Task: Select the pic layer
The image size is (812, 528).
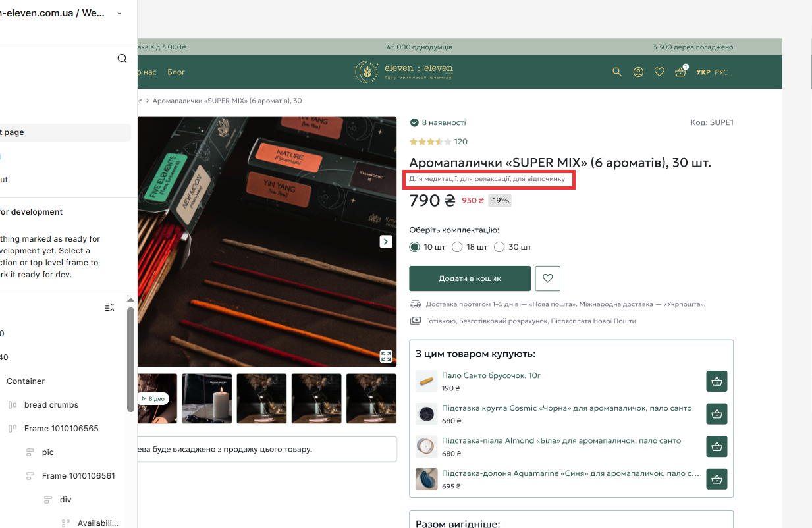Action: tap(48, 452)
